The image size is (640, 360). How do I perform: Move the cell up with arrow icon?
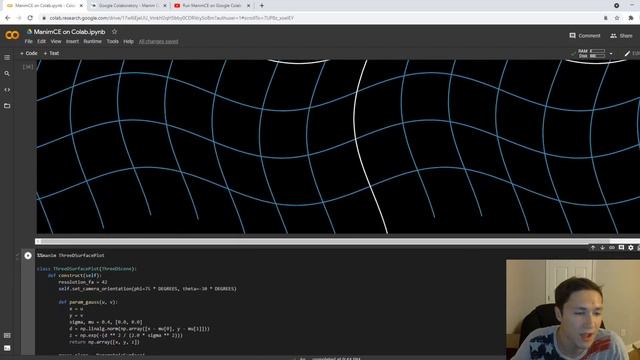tap(593, 247)
